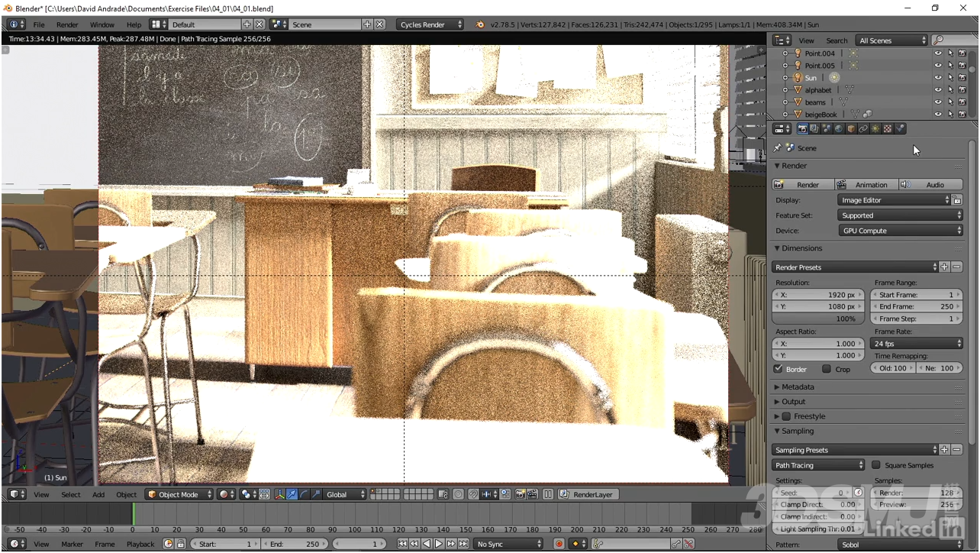Open the World properties tab (globe icon)
The height and width of the screenshot is (553, 980).
coord(839,128)
